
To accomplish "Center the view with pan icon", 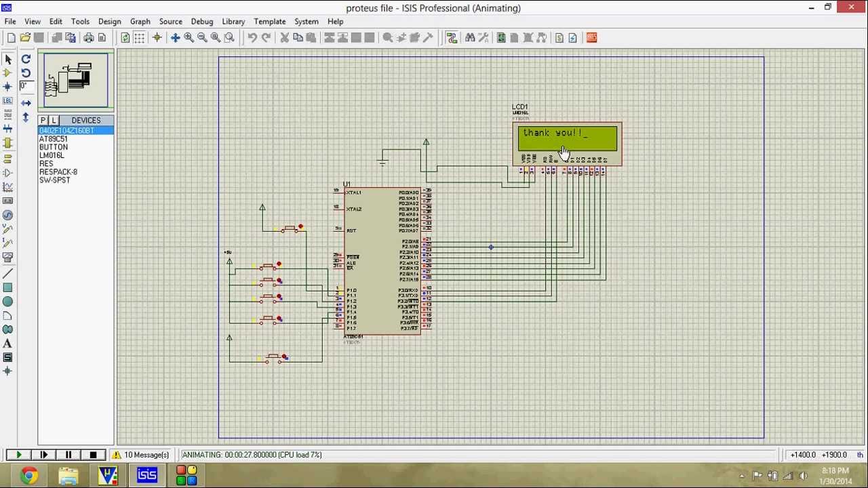I will click(x=175, y=38).
